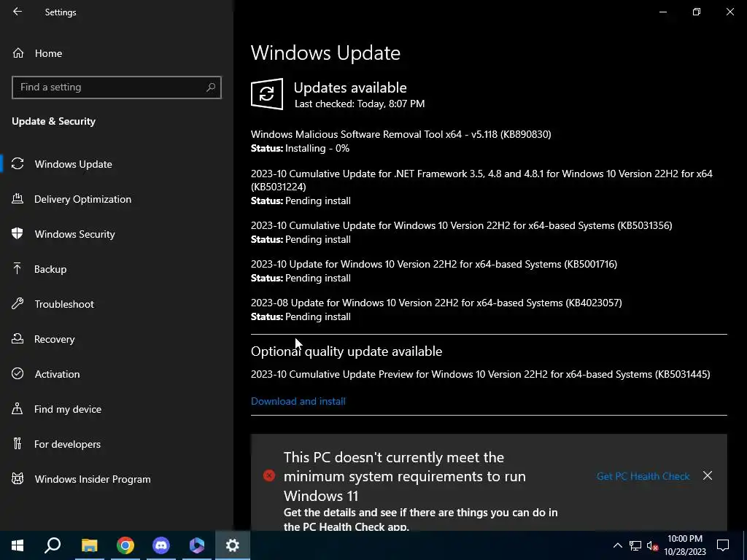Click the back arrow in Settings
Screen dimensions: 747x560
(18, 12)
